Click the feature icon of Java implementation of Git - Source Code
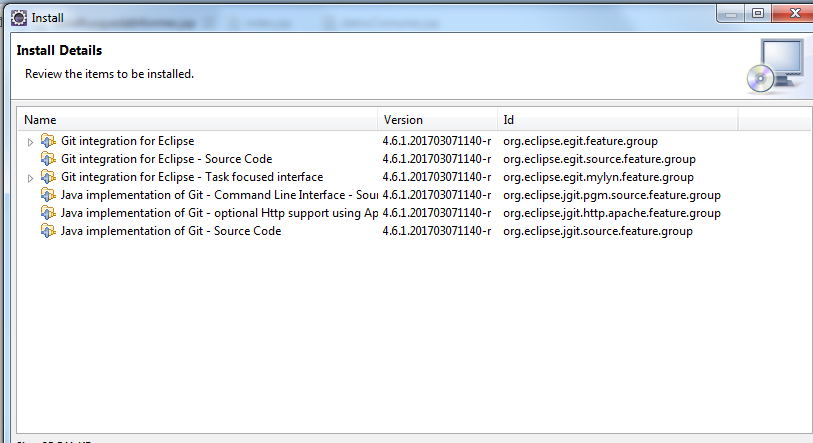The width and height of the screenshot is (813, 443). pyautogui.click(x=48, y=231)
